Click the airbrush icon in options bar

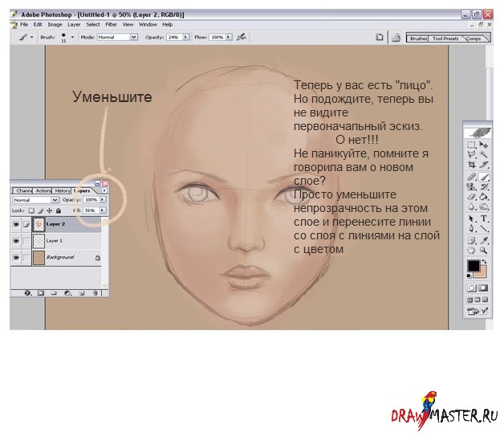tap(241, 37)
